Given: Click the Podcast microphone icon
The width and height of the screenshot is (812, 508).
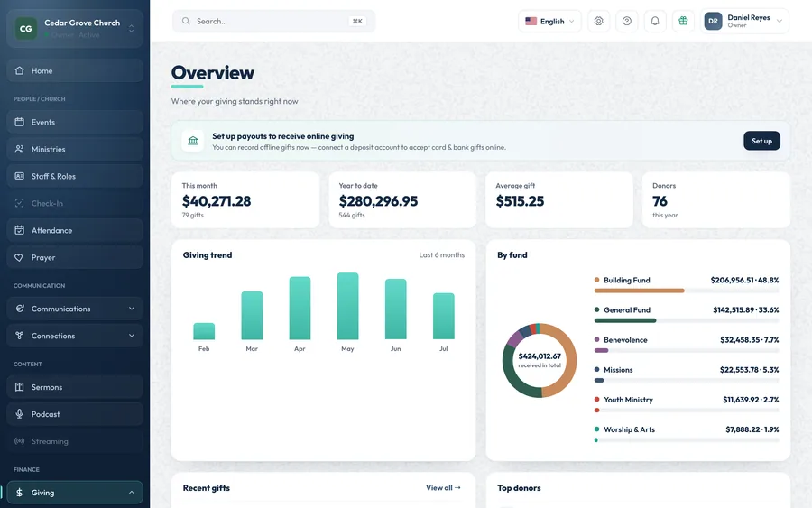Looking at the screenshot, I should 19,414.
